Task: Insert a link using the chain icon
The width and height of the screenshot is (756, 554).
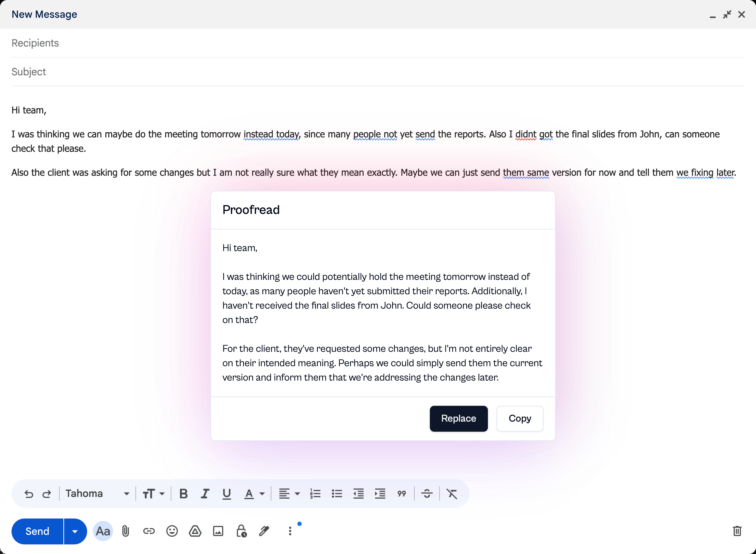Action: click(x=149, y=531)
